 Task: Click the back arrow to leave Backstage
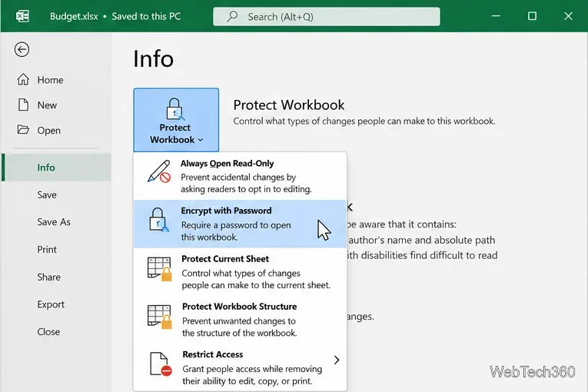pos(22,49)
